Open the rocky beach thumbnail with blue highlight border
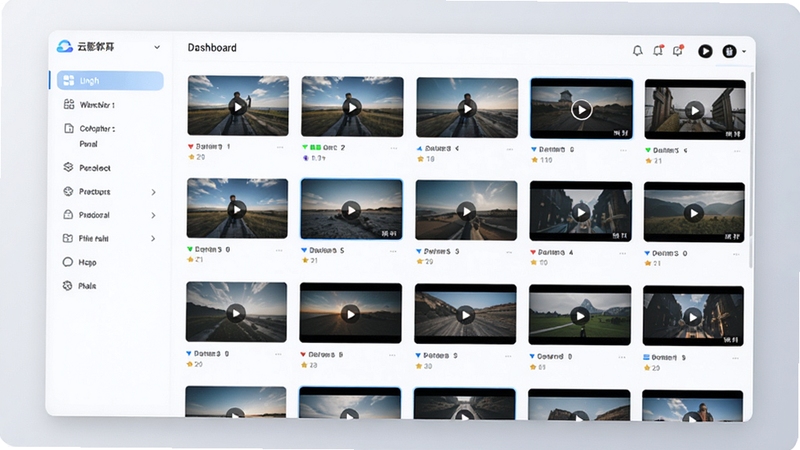The height and width of the screenshot is (450, 800). (351, 210)
